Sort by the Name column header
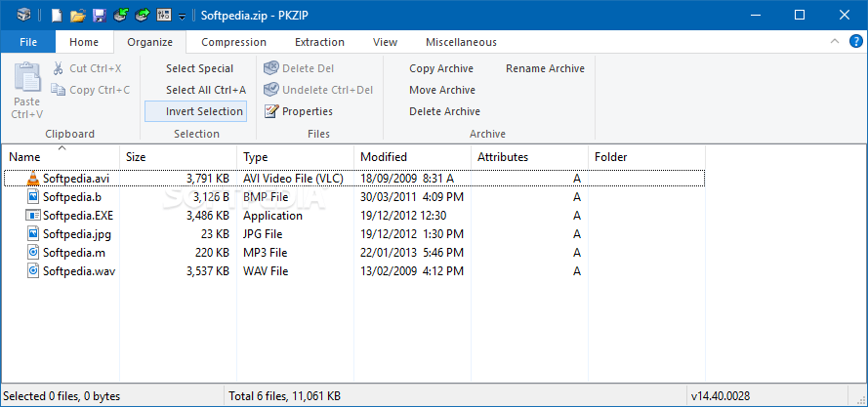Viewport: 868px width, 407px height. point(61,157)
